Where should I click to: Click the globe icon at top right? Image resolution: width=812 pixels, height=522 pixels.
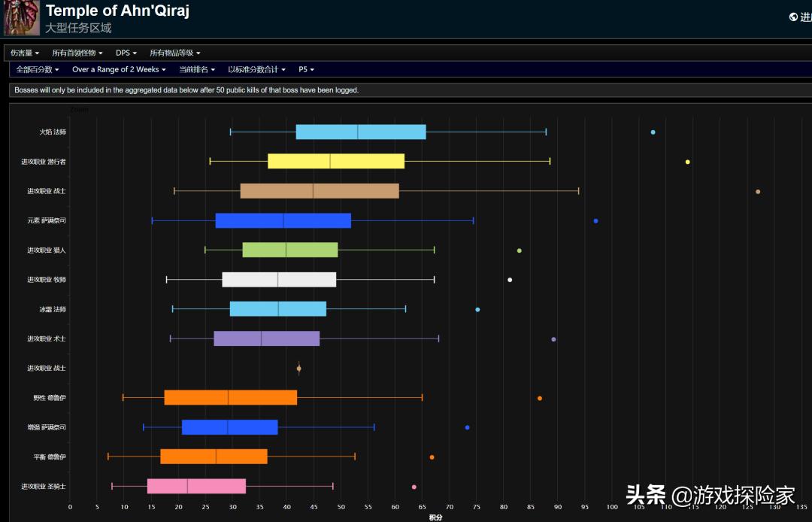tap(793, 17)
